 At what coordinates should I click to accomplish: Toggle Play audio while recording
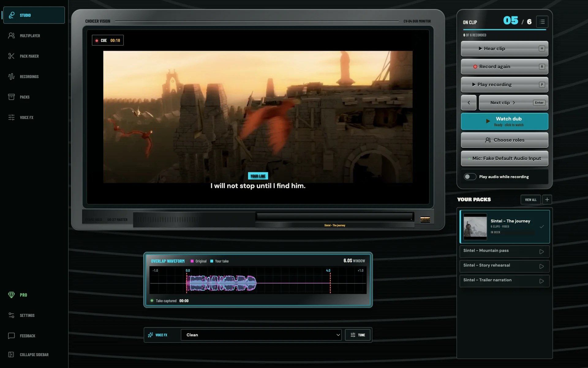pyautogui.click(x=470, y=177)
